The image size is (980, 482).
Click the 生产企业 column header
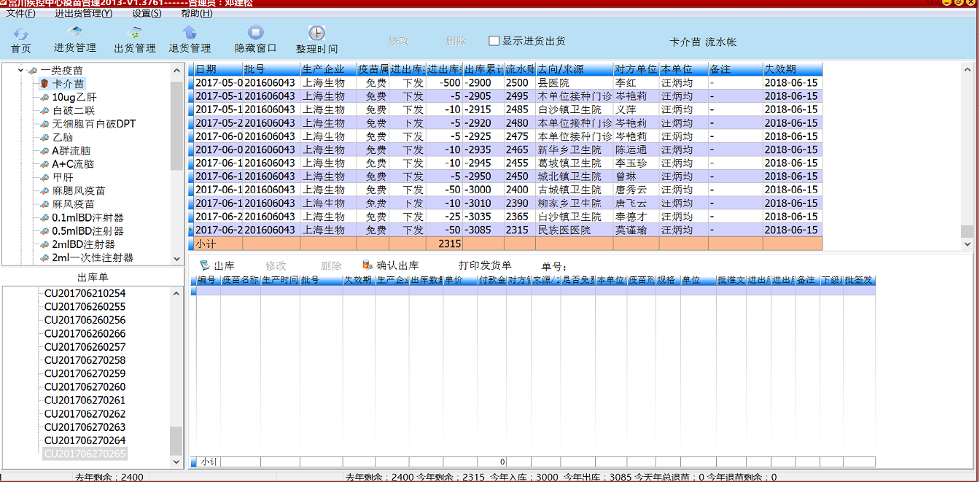328,69
